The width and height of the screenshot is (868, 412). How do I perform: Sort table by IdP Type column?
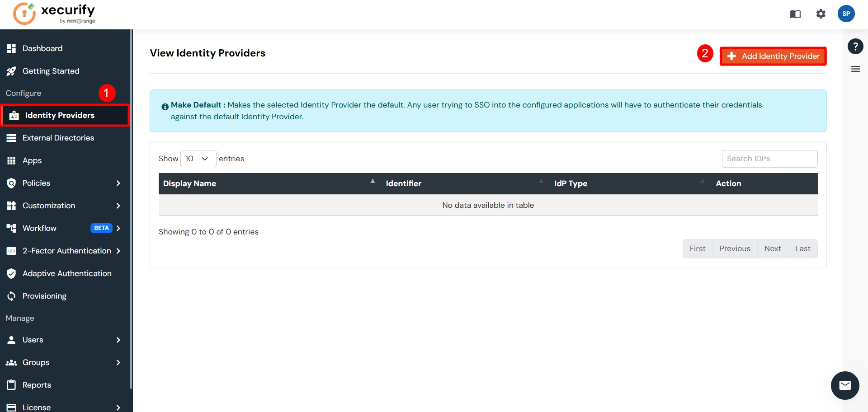pos(630,183)
